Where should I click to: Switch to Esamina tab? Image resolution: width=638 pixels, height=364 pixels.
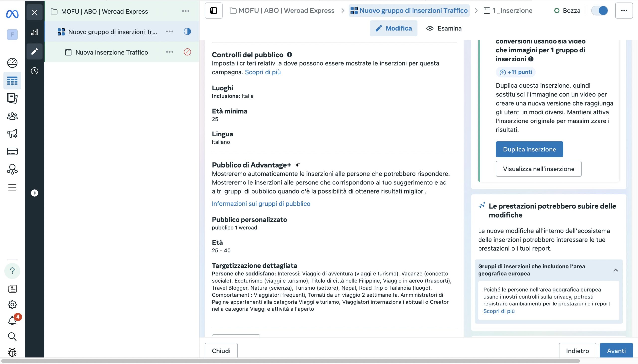(x=444, y=28)
